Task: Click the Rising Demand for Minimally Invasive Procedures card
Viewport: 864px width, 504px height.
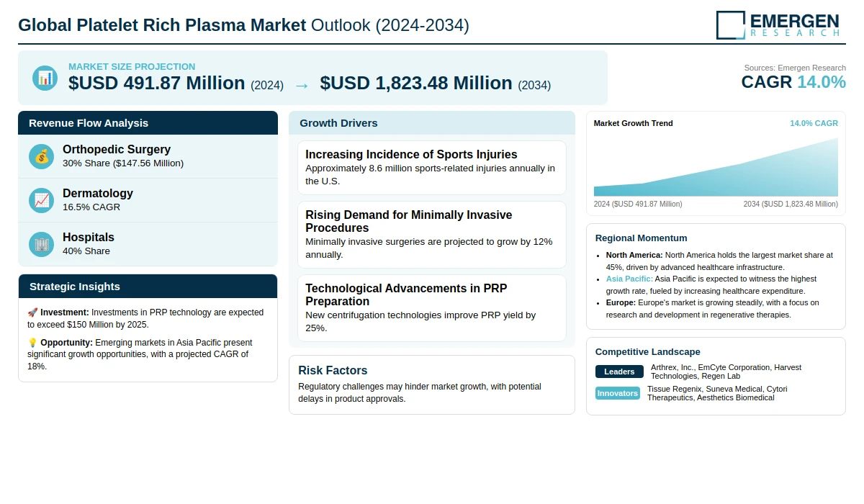Action: coord(432,235)
